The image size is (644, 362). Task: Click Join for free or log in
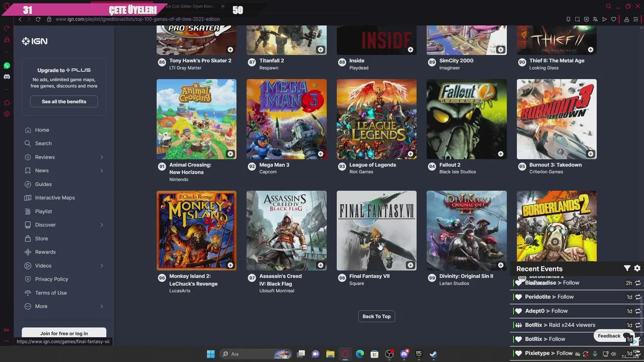[x=64, y=333]
